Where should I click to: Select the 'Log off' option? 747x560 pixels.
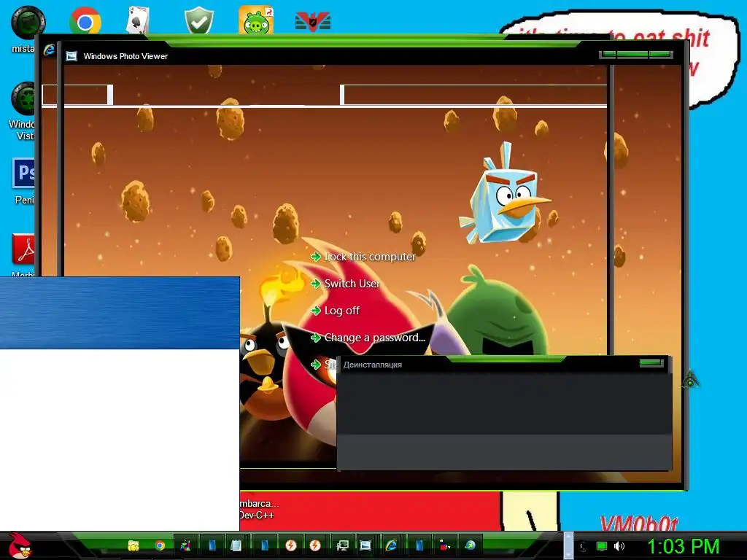pos(335,311)
